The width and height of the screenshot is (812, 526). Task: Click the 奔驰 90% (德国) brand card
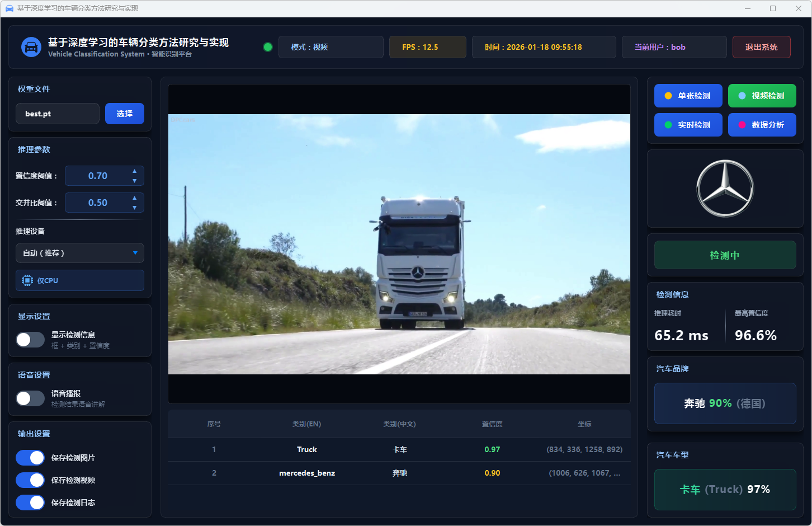(725, 403)
